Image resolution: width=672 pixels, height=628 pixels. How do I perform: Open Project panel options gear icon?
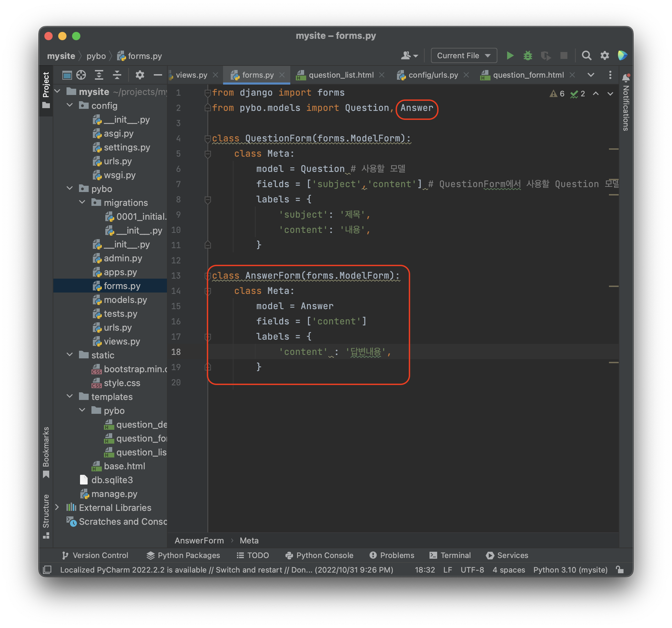point(140,75)
